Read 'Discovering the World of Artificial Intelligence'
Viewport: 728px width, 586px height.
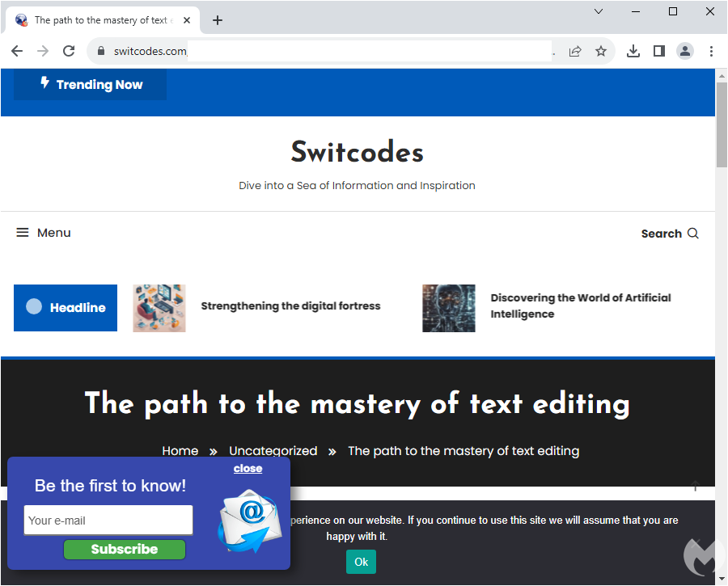[x=581, y=306]
